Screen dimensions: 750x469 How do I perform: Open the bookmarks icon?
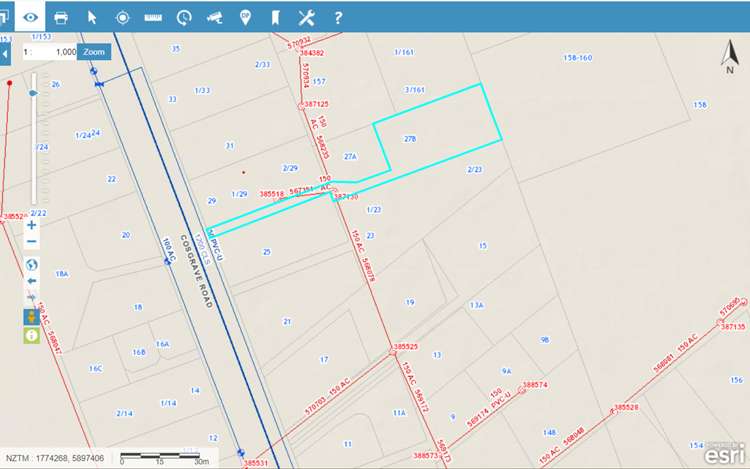point(275,17)
